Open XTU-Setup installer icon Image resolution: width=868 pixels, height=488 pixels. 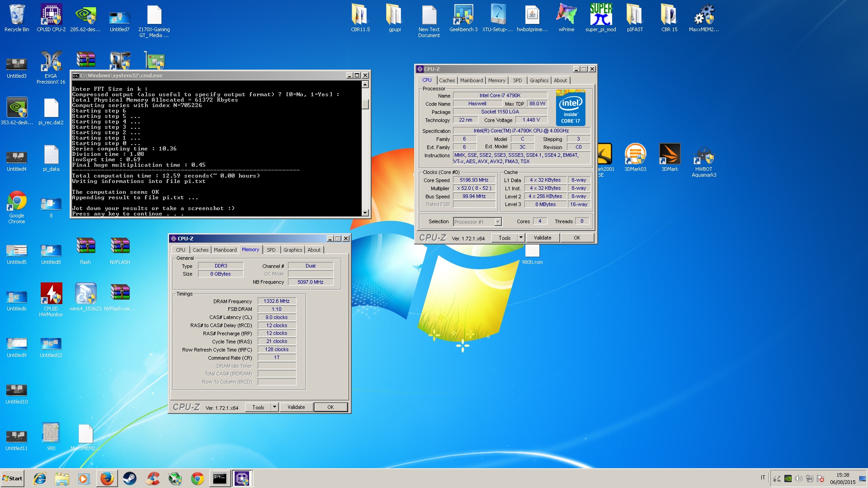point(498,18)
